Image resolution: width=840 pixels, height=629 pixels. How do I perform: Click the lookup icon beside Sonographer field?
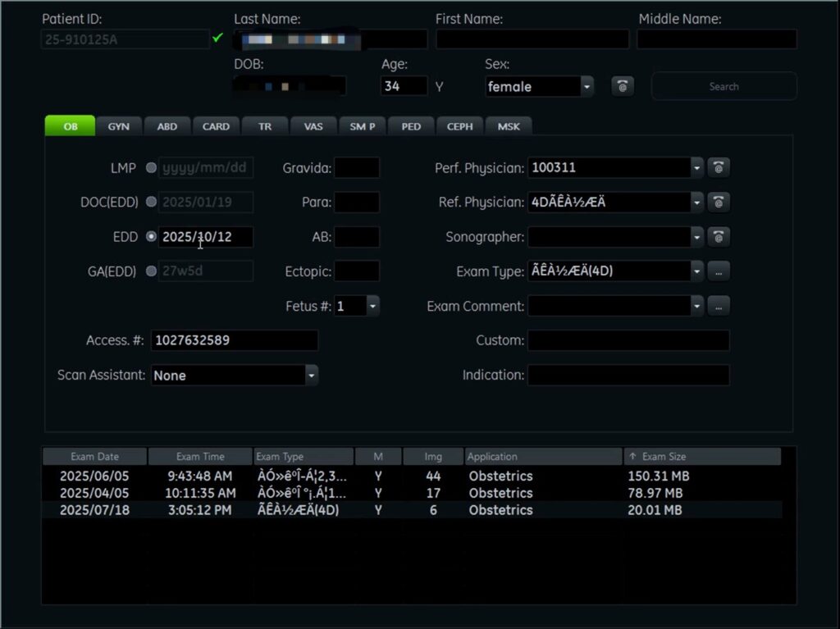click(x=718, y=237)
